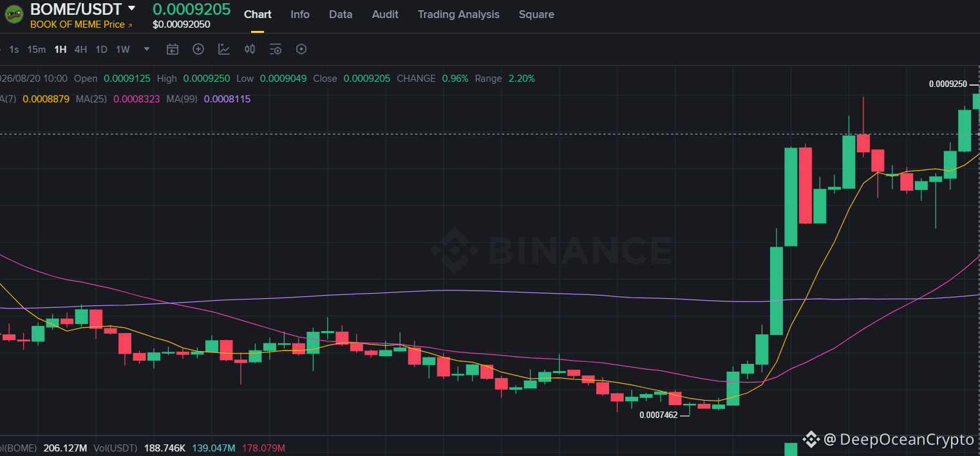Click the volume MA value 178.079M
The image size is (980, 456).
263,448
